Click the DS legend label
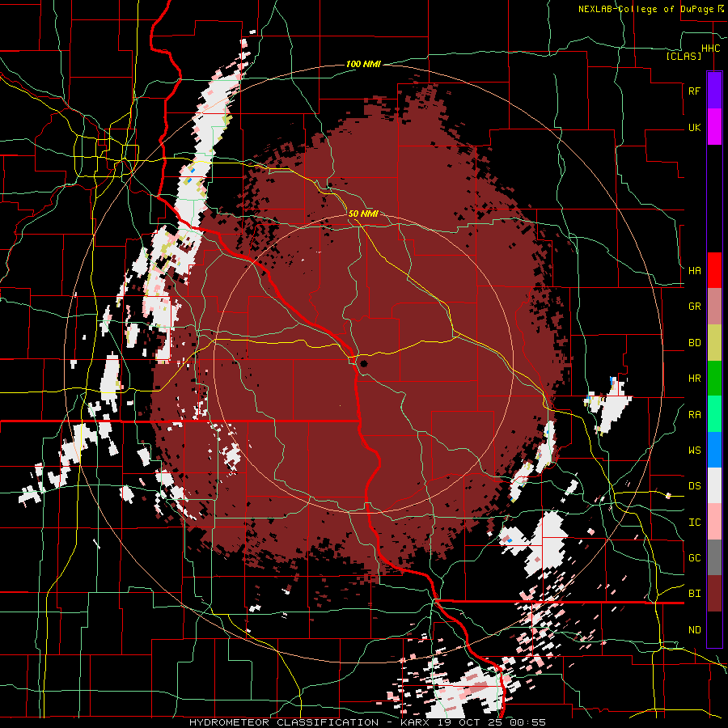Viewport: 728px width, 728px height. point(694,486)
